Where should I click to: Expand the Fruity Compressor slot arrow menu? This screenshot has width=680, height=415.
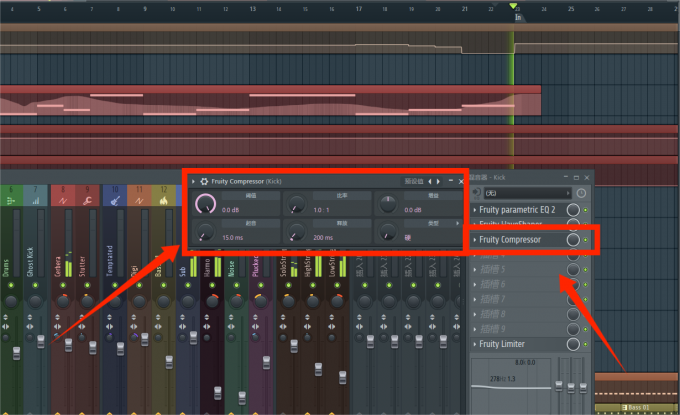point(475,240)
